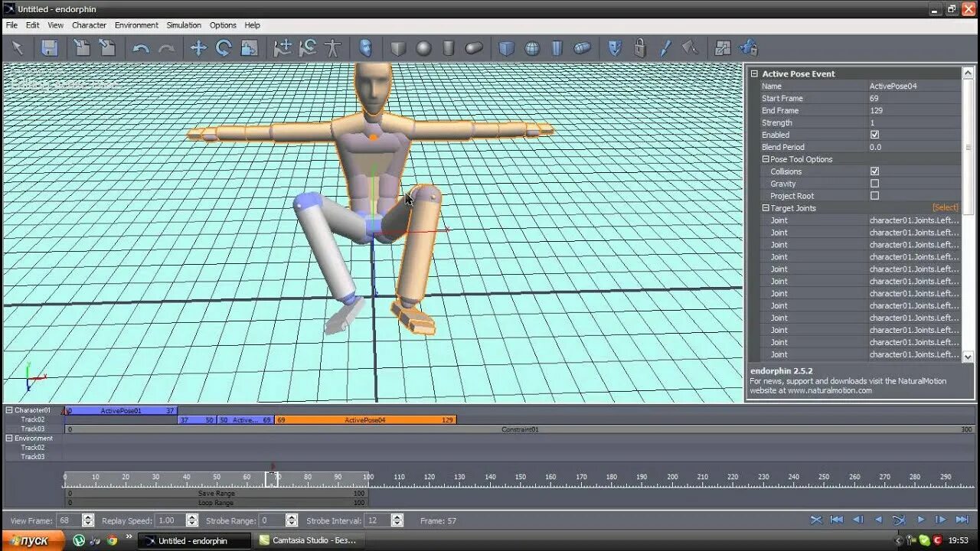The width and height of the screenshot is (980, 551).
Task: Click the save floppy disk icon
Action: pos(50,48)
